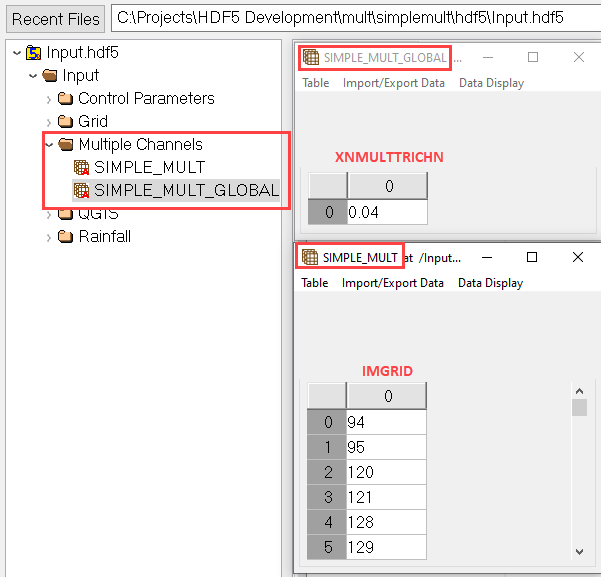Collapse the Multiple Channels group

click(x=49, y=144)
